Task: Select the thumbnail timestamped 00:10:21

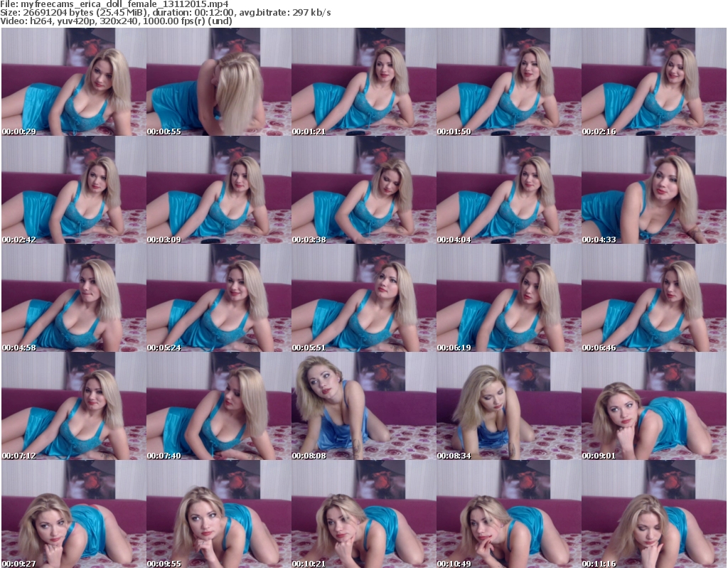Action: pyautogui.click(x=363, y=514)
